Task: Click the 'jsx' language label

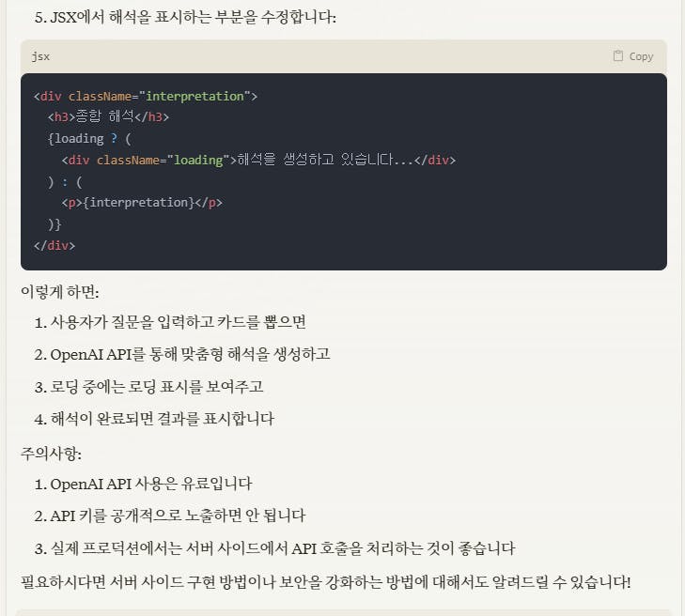Action: pos(40,56)
